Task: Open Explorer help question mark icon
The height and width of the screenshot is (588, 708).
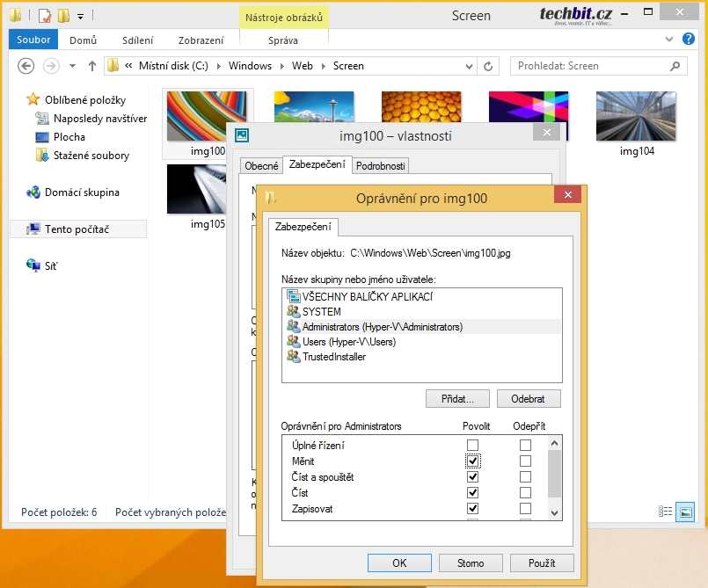Action: pyautogui.click(x=688, y=40)
